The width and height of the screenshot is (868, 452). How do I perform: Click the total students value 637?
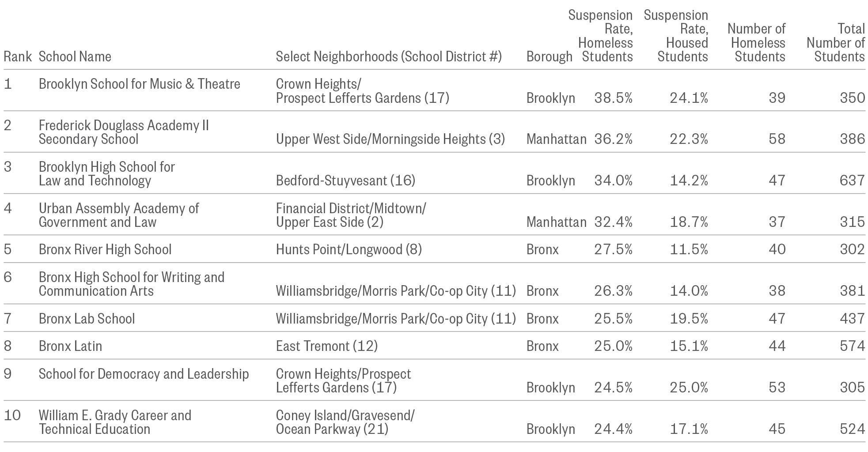852,181
